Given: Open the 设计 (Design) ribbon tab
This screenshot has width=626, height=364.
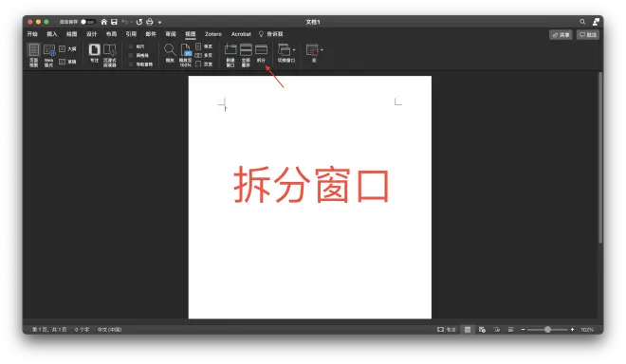Looking at the screenshot, I should 92,34.
